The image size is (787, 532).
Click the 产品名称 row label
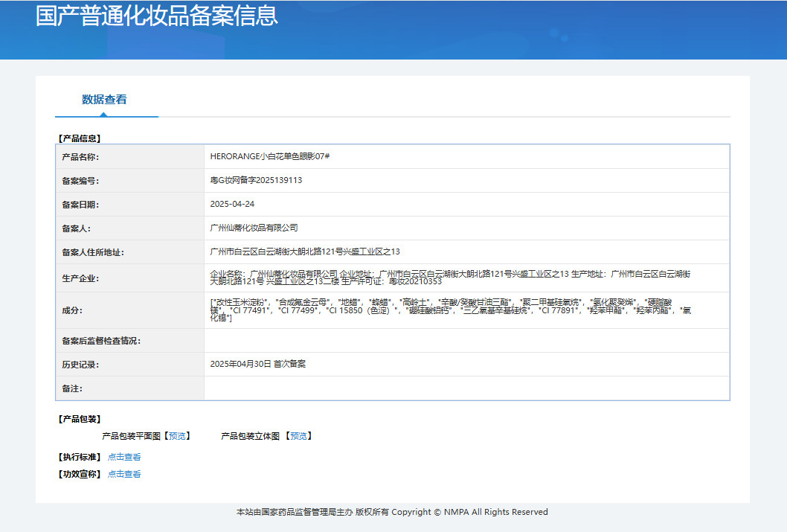80,157
